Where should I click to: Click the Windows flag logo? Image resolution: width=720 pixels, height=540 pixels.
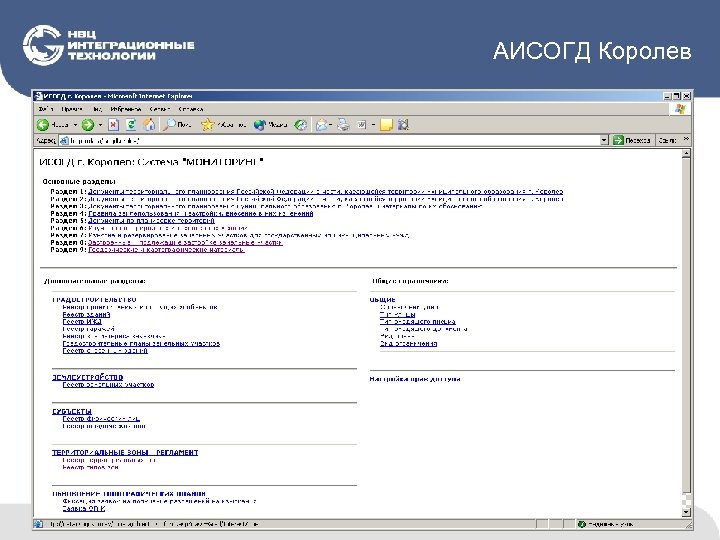[680, 109]
